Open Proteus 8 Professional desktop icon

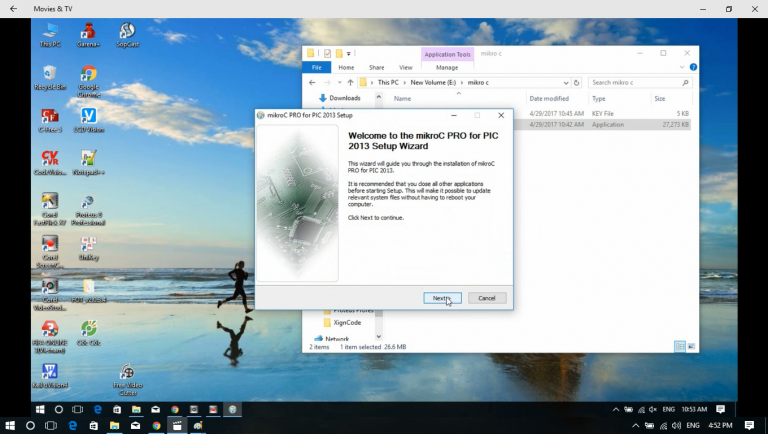[88, 210]
